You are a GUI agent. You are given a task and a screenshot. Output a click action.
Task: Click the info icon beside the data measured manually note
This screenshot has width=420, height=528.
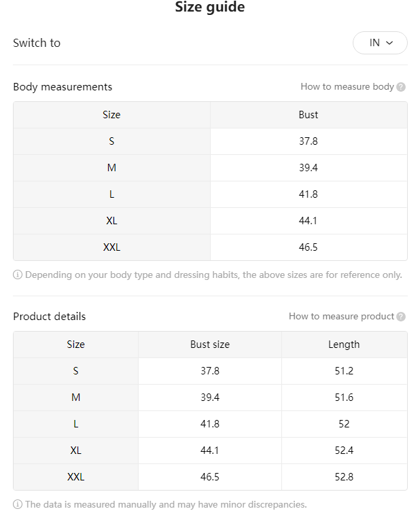pos(18,504)
